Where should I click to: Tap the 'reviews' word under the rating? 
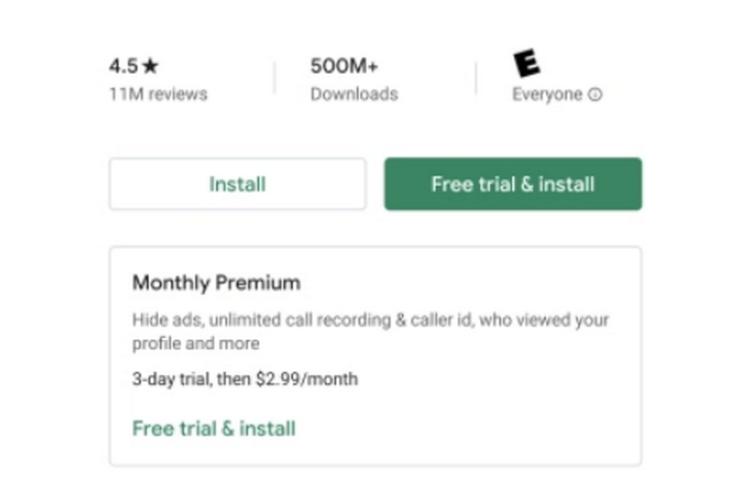pyautogui.click(x=178, y=94)
